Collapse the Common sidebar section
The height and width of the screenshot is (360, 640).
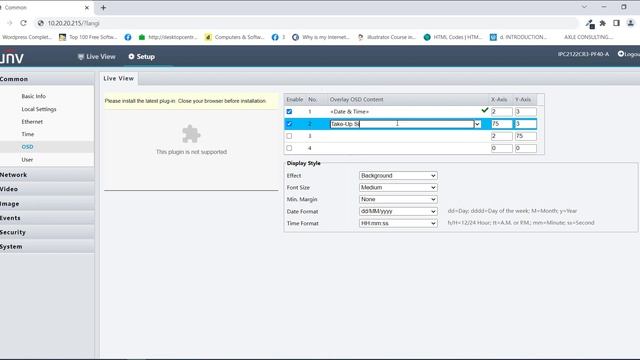coord(47,79)
